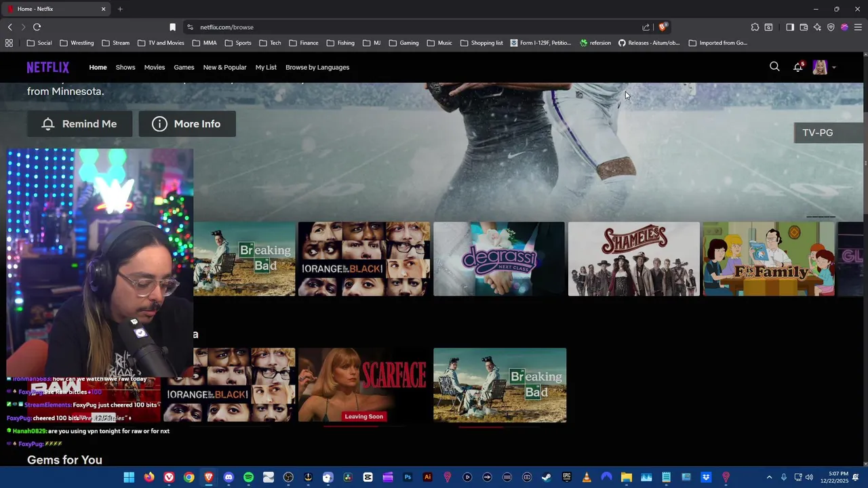Click the More Info button
The width and height of the screenshot is (868, 488).
187,124
